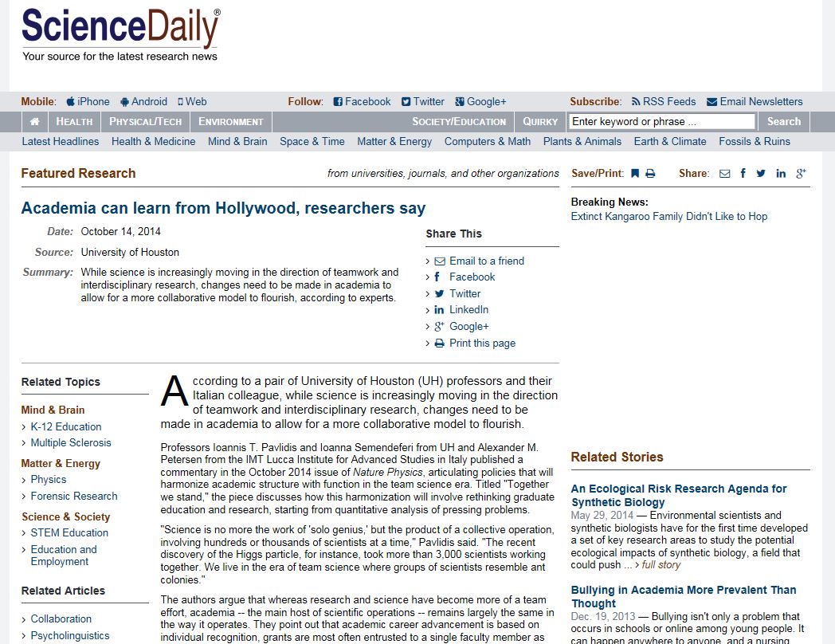
Task: Open STEM Education related topic
Action: (x=69, y=532)
